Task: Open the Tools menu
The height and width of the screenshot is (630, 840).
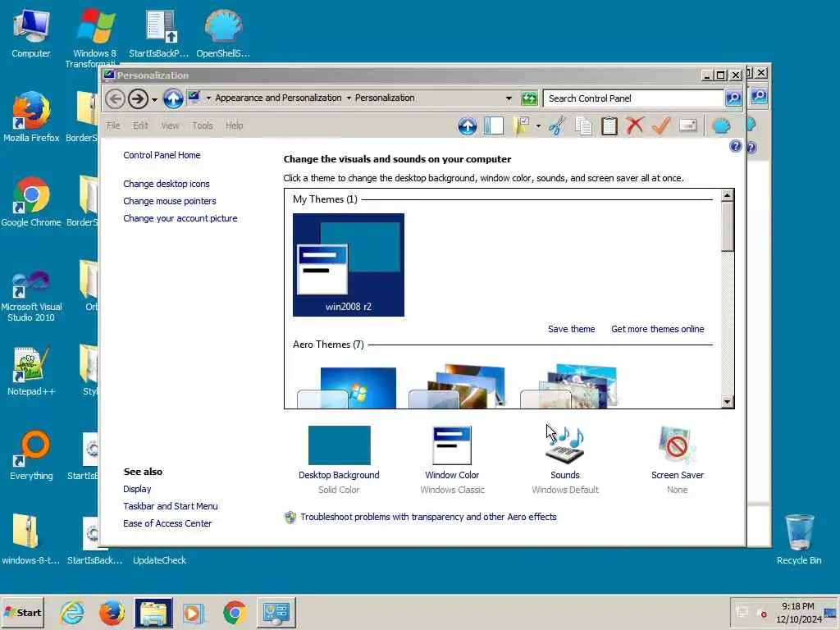Action: [203, 126]
